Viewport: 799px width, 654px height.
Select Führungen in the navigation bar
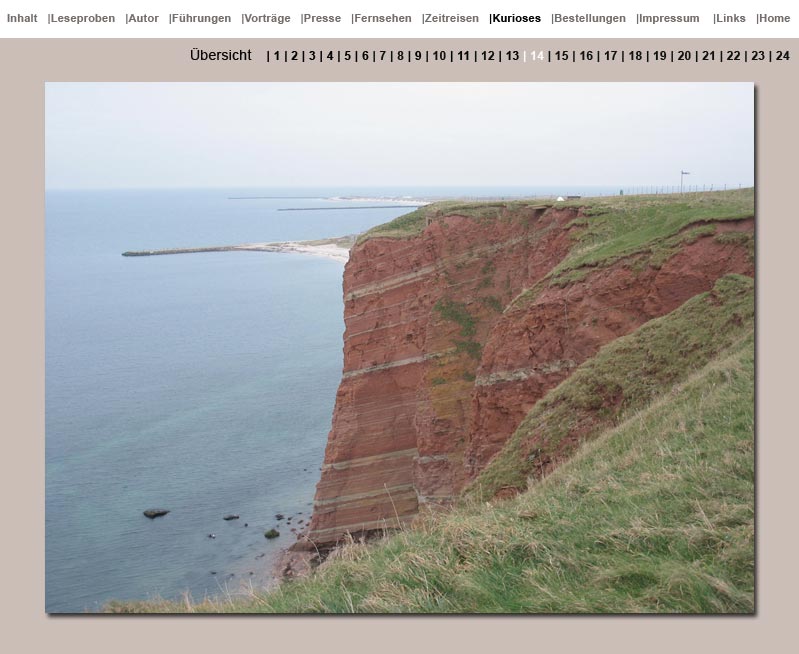201,18
